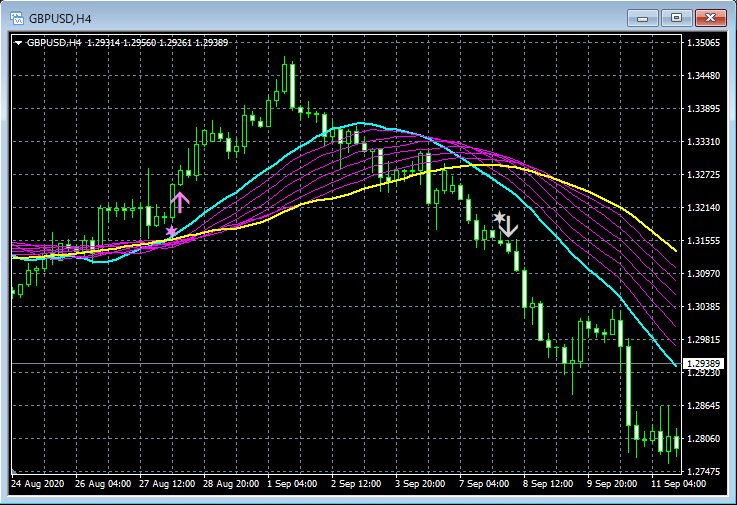The image size is (737, 505).
Task: Click the 1 Sep 04:00 time label
Action: [x=292, y=484]
